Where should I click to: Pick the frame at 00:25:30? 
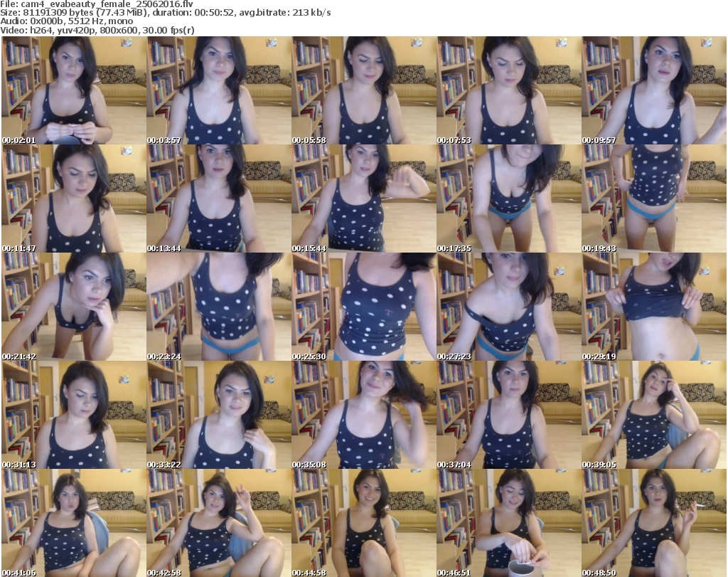point(364,307)
